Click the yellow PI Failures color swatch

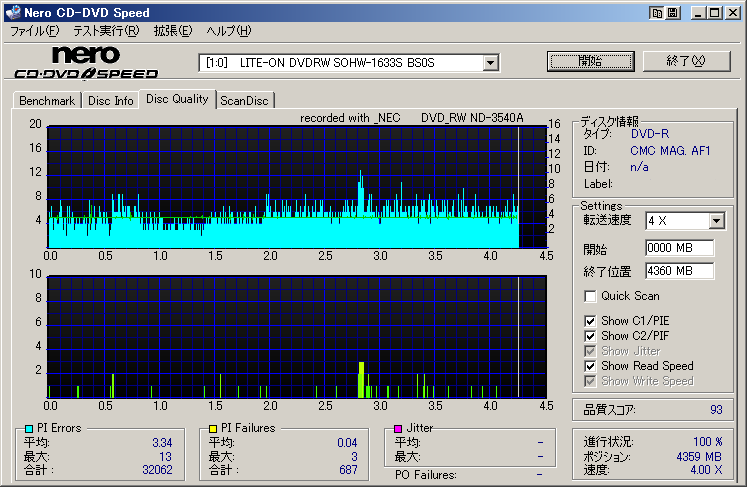(x=213, y=429)
